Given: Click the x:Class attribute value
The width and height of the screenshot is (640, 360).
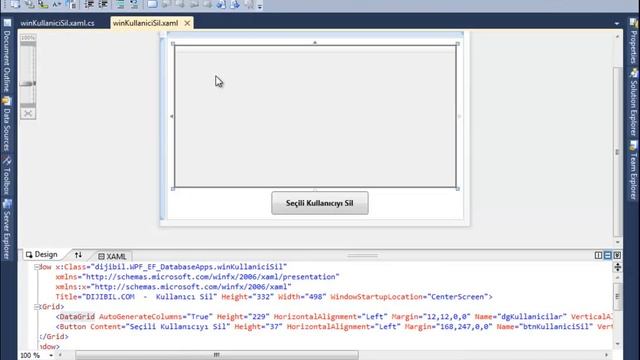Looking at the screenshot, I should click(190, 267).
